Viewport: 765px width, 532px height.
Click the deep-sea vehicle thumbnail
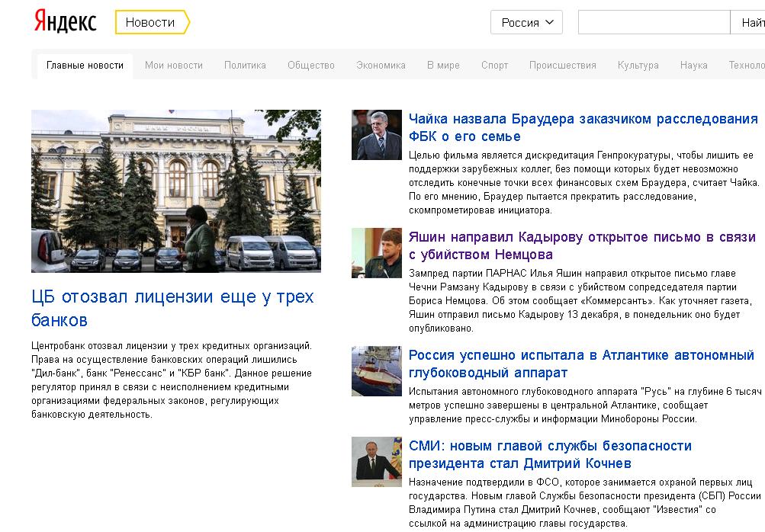(x=377, y=371)
